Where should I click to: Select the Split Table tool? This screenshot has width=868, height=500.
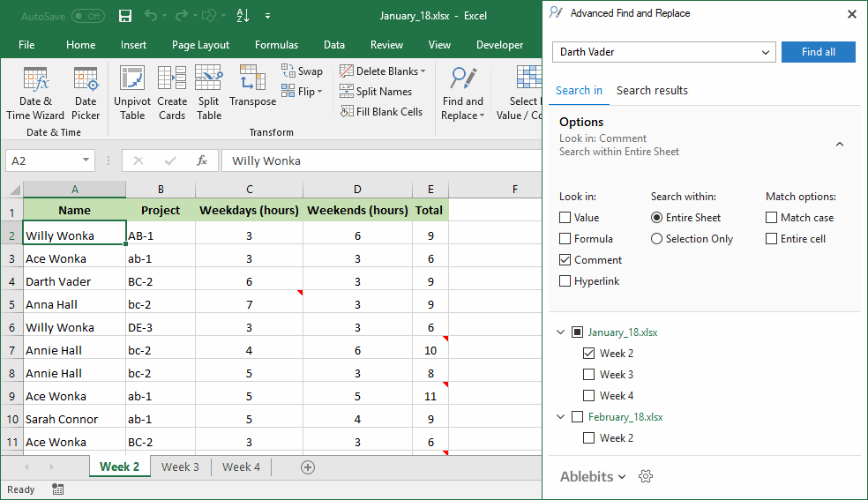tap(209, 93)
